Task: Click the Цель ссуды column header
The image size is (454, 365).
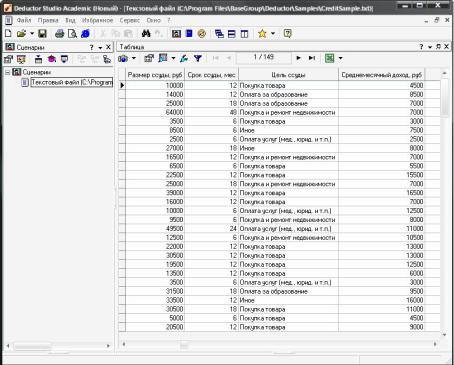Action: [x=288, y=75]
